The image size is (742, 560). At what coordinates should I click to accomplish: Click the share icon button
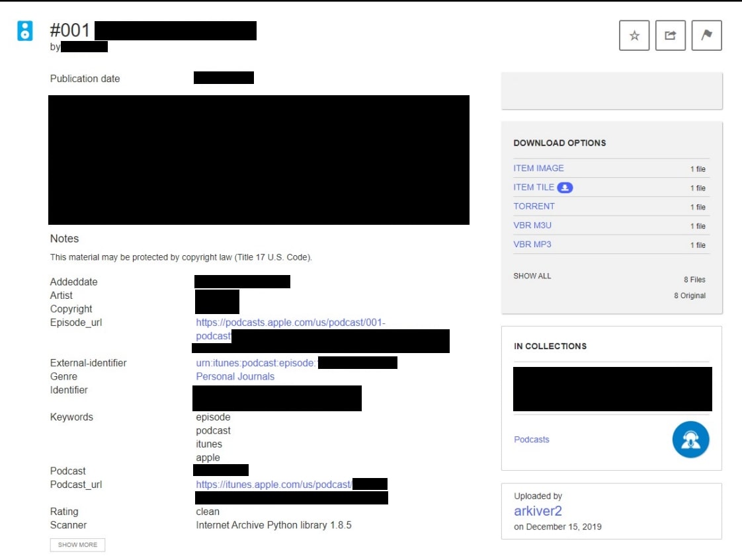tap(670, 36)
